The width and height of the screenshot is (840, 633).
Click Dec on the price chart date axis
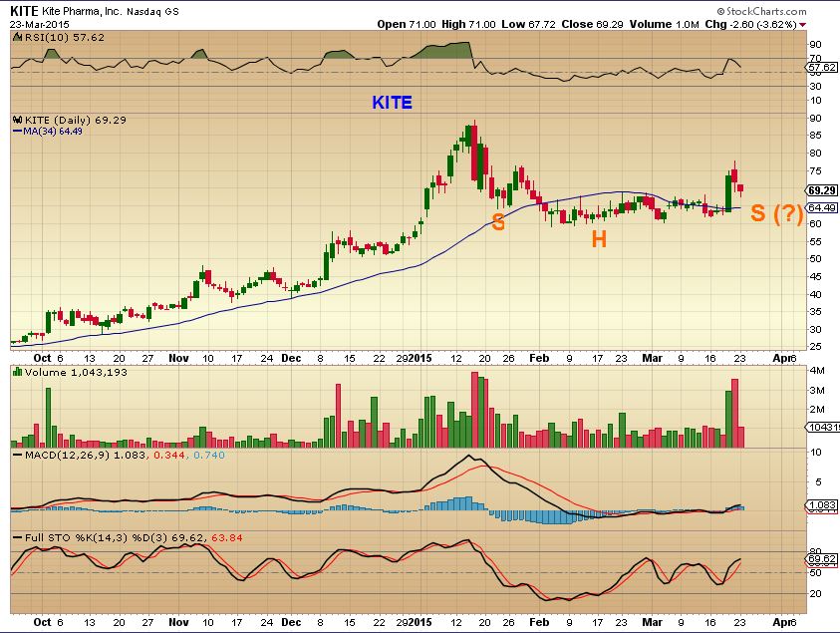coord(291,358)
